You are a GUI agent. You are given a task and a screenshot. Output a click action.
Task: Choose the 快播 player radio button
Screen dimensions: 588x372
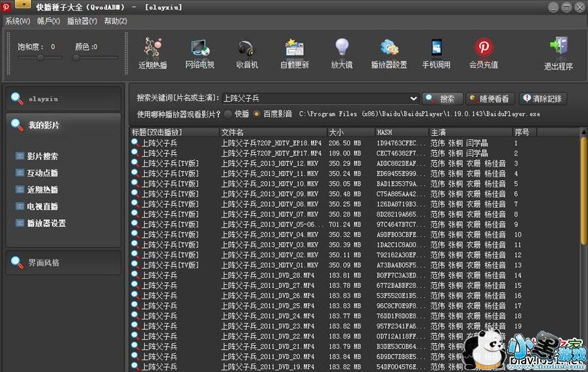tap(228, 114)
